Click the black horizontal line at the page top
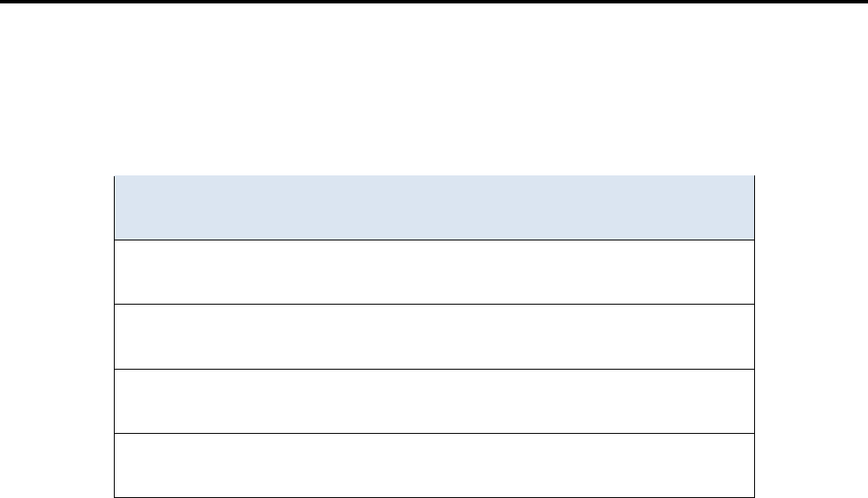 pos(434,3)
